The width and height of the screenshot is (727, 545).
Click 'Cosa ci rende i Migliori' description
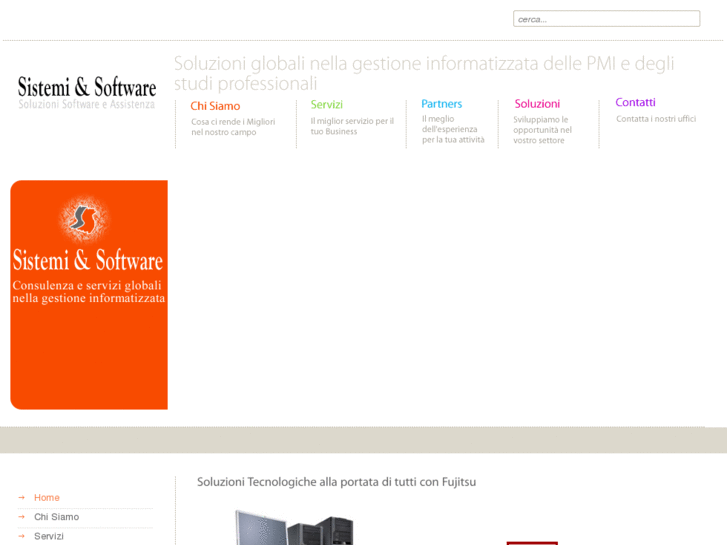(232, 127)
